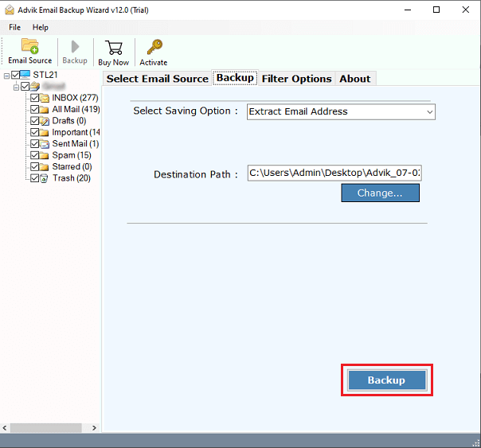Uncheck the Starred (0) checkbox
This screenshot has height=448, width=481.
tap(35, 167)
